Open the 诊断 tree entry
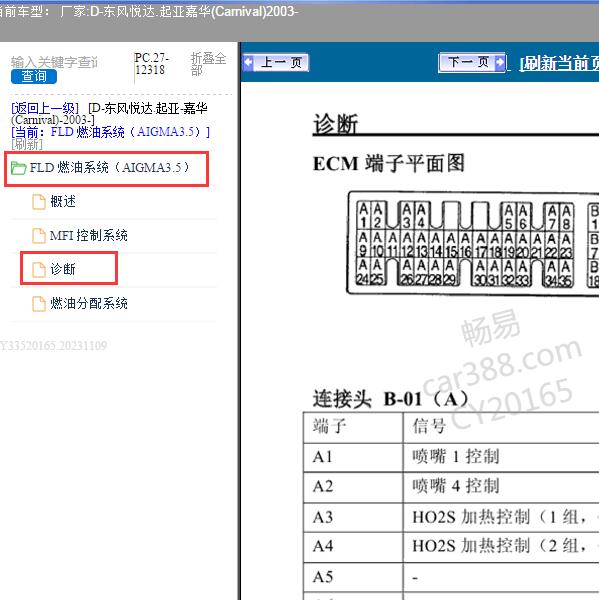Viewport: 599px width, 600px height. [63, 269]
